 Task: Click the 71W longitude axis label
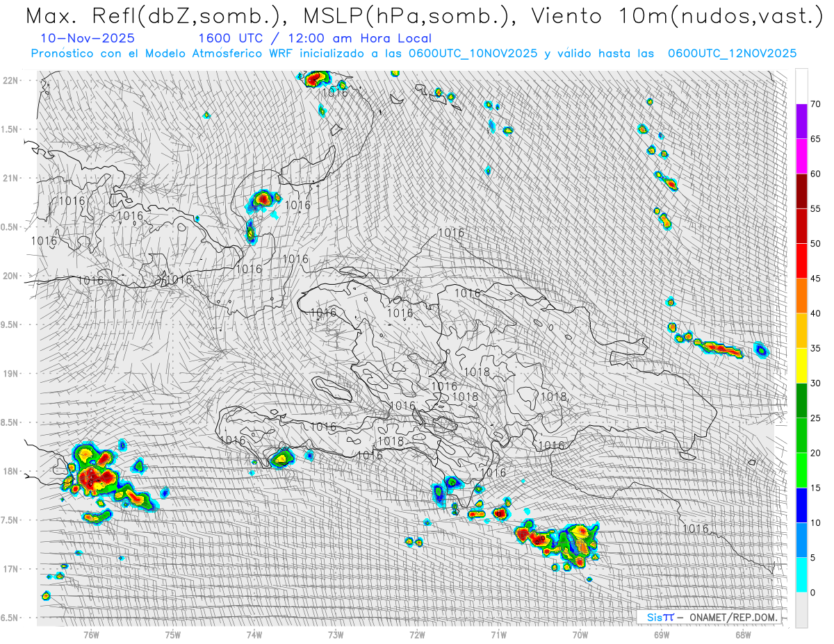click(x=498, y=634)
